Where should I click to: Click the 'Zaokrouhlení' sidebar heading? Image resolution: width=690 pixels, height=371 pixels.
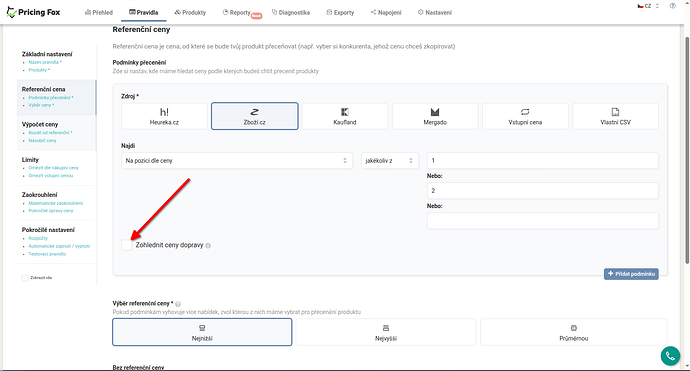[40, 195]
